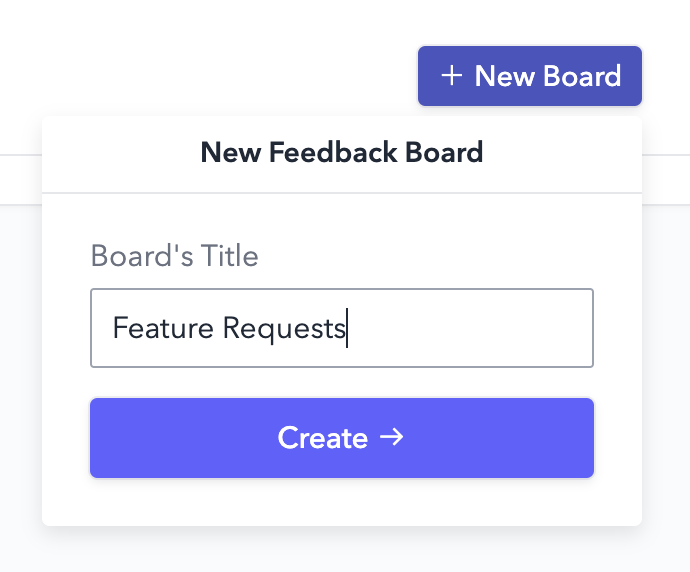Open the New Board button
The width and height of the screenshot is (690, 572).
[x=530, y=76]
